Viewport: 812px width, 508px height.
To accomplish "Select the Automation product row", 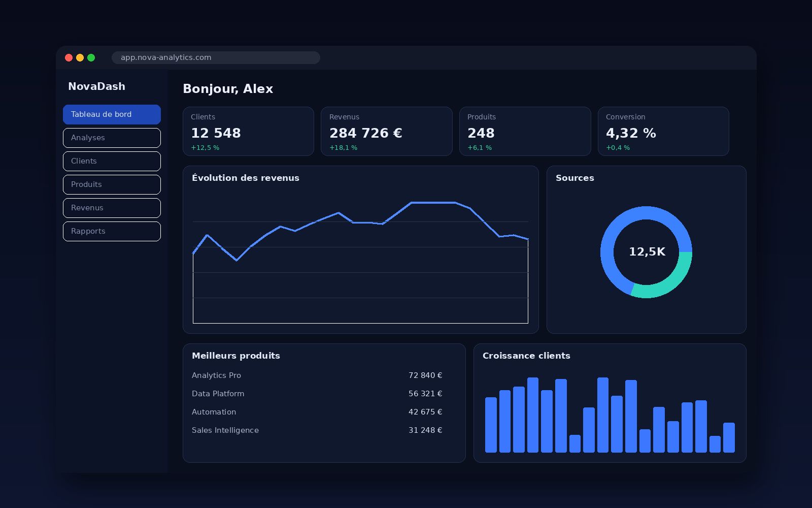I will point(317,412).
